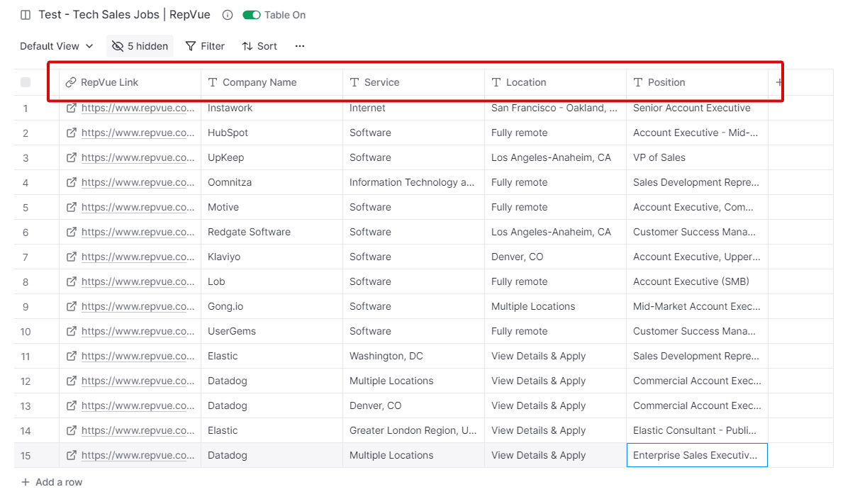The image size is (855, 504).
Task: Open the Filter options
Action: click(x=205, y=46)
